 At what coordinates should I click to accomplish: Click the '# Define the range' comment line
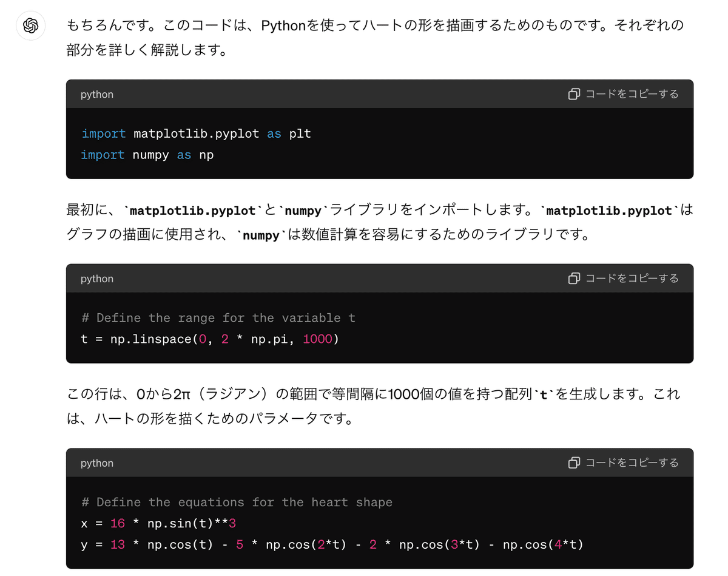click(x=218, y=318)
